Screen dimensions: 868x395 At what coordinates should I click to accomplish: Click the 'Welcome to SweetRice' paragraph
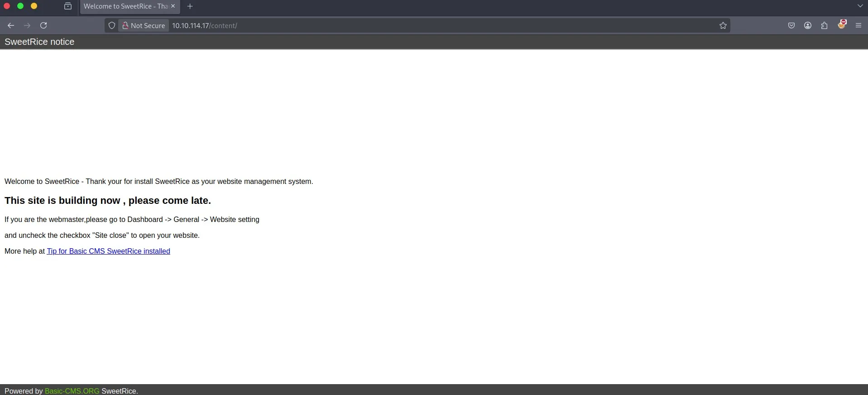click(x=159, y=181)
